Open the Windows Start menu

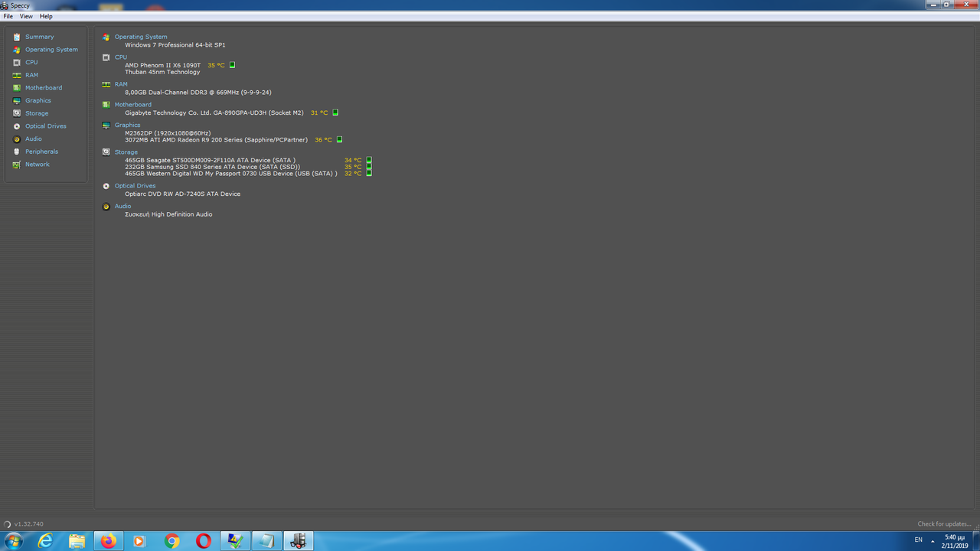click(x=14, y=541)
